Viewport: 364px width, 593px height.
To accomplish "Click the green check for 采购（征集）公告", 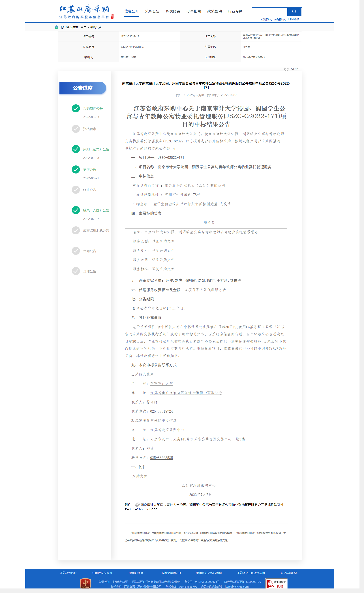I will (76, 149).
